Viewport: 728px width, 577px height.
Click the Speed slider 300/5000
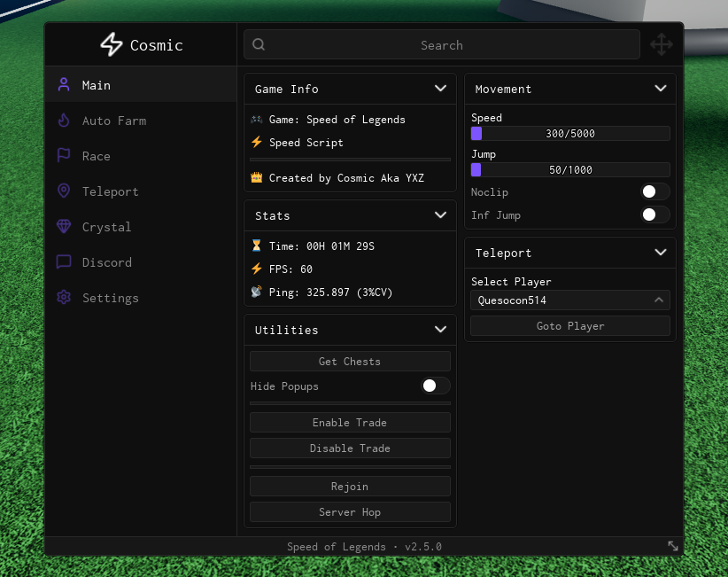570,133
